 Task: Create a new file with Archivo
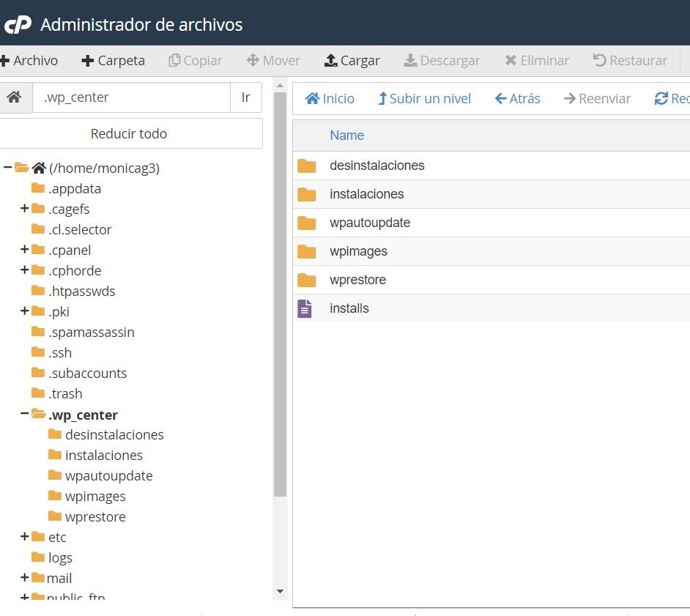pyautogui.click(x=29, y=60)
